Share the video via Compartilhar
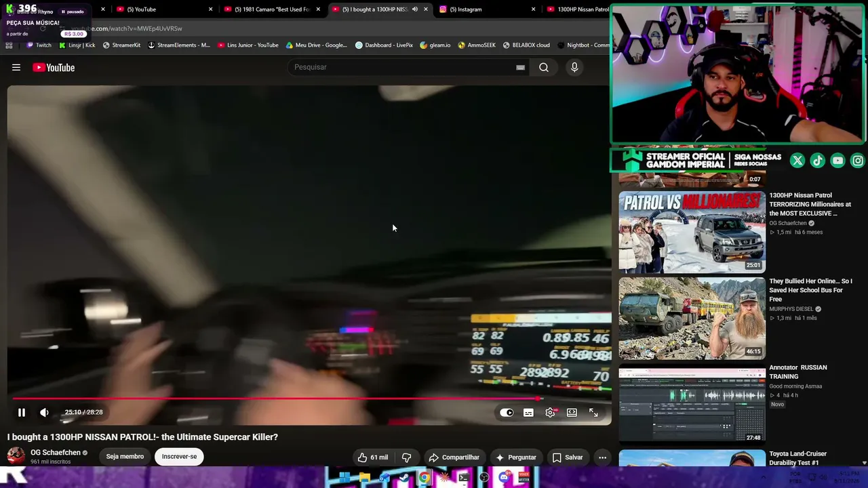Screen dimensions: 868x488 tap(454, 457)
